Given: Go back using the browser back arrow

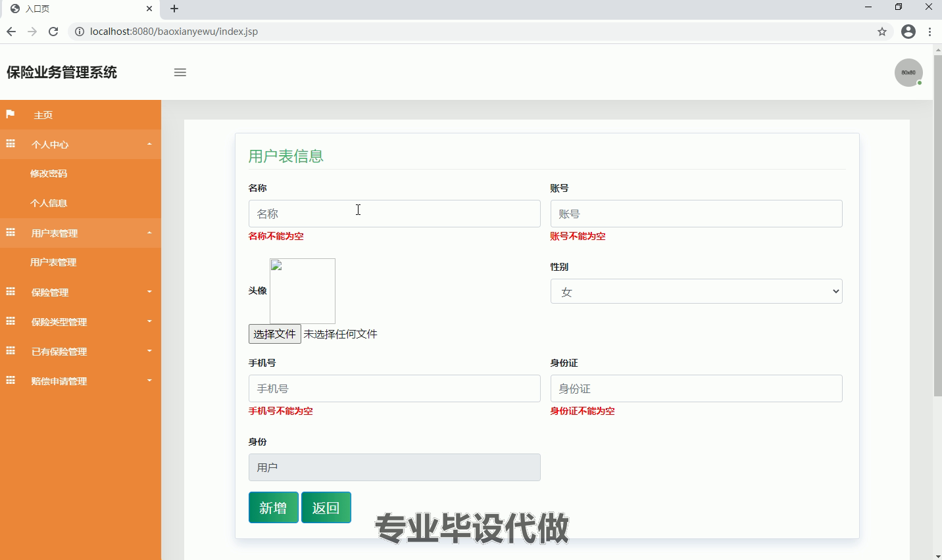Looking at the screenshot, I should click(11, 32).
